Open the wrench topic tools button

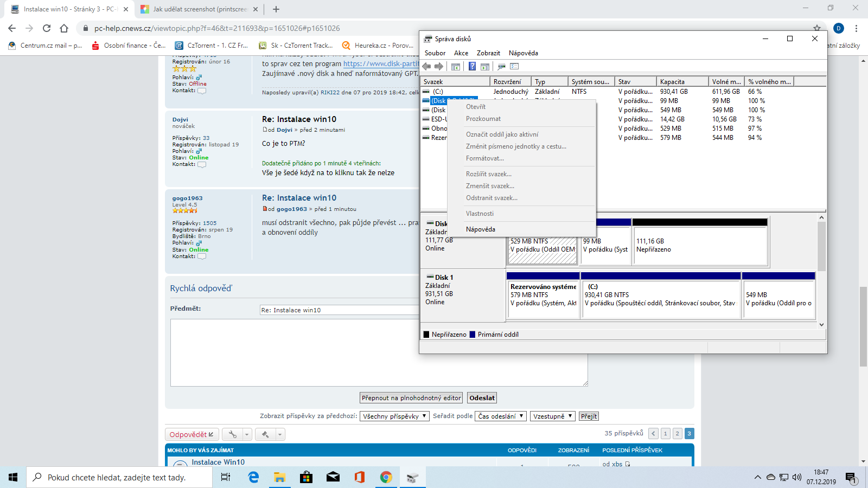(x=233, y=434)
